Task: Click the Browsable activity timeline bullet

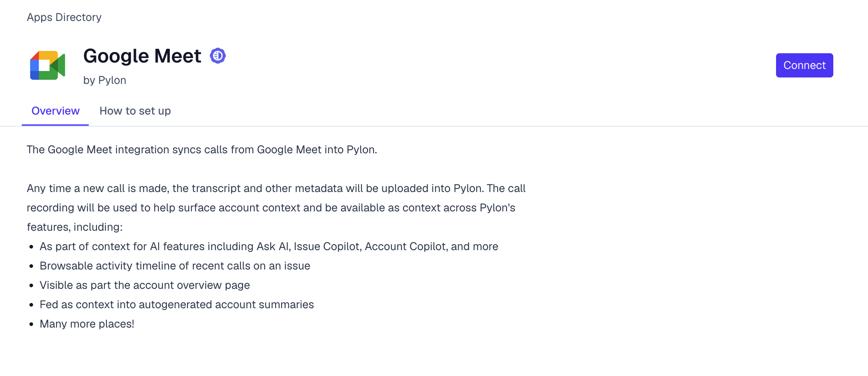Action: 175,266
